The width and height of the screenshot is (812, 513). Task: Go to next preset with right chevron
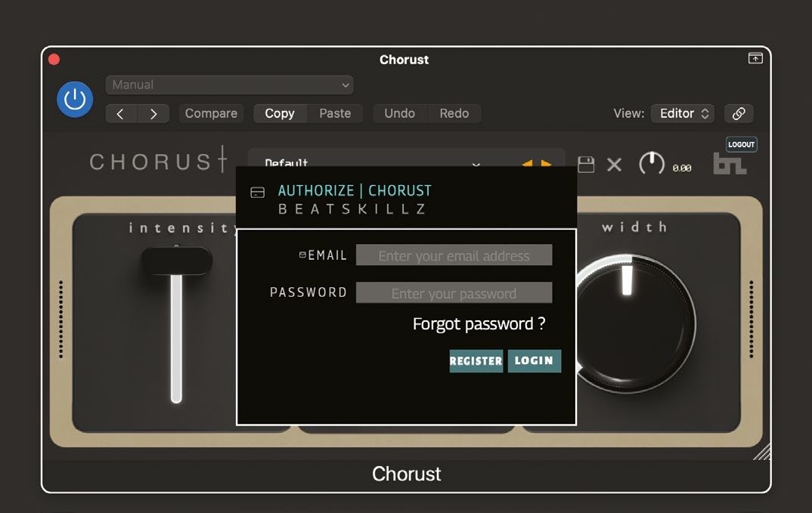click(x=153, y=113)
